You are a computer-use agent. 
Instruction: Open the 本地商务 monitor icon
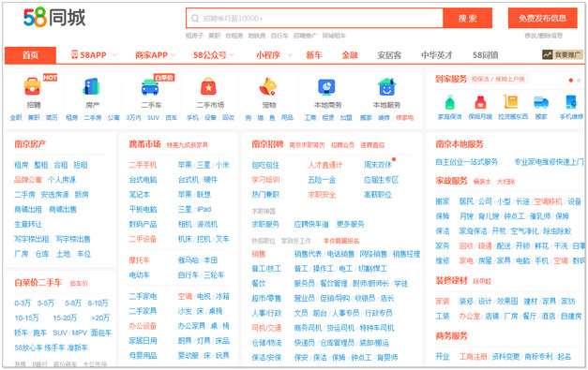(x=327, y=87)
